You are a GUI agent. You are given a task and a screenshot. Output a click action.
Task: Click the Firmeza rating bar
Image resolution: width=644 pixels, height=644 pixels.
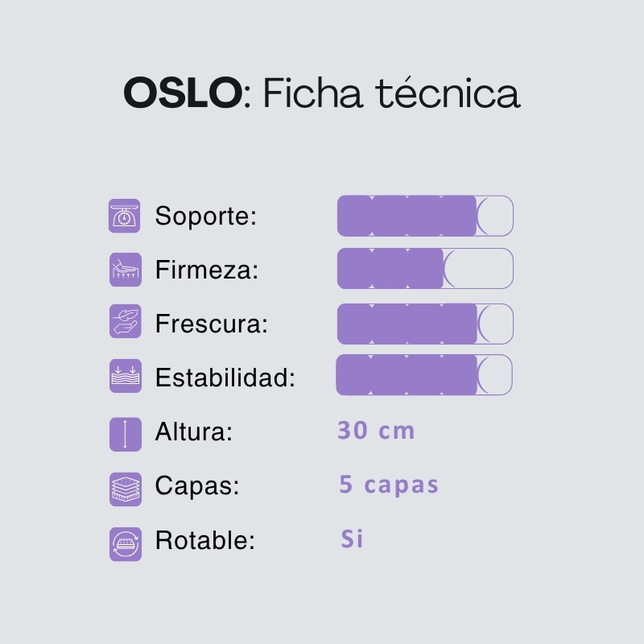pyautogui.click(x=425, y=268)
